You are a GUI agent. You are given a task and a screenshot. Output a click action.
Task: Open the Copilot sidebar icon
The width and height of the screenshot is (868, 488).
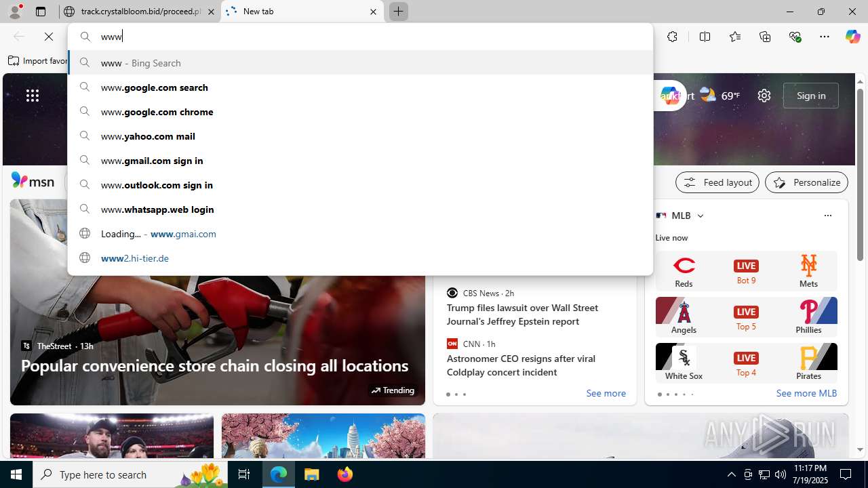pyautogui.click(x=852, y=37)
